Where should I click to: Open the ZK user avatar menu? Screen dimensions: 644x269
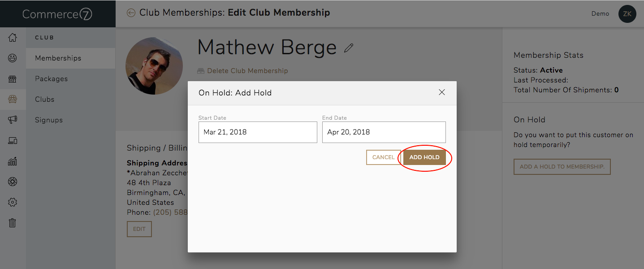[627, 14]
